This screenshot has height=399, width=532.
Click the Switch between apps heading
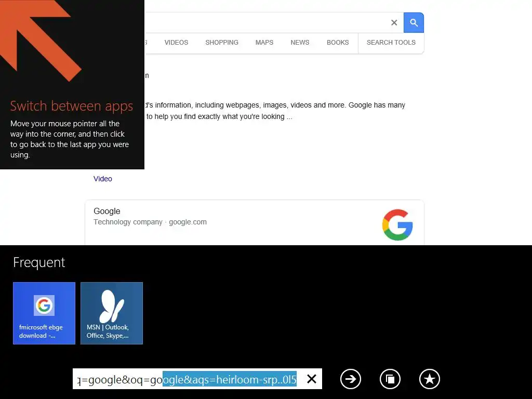pyautogui.click(x=72, y=106)
